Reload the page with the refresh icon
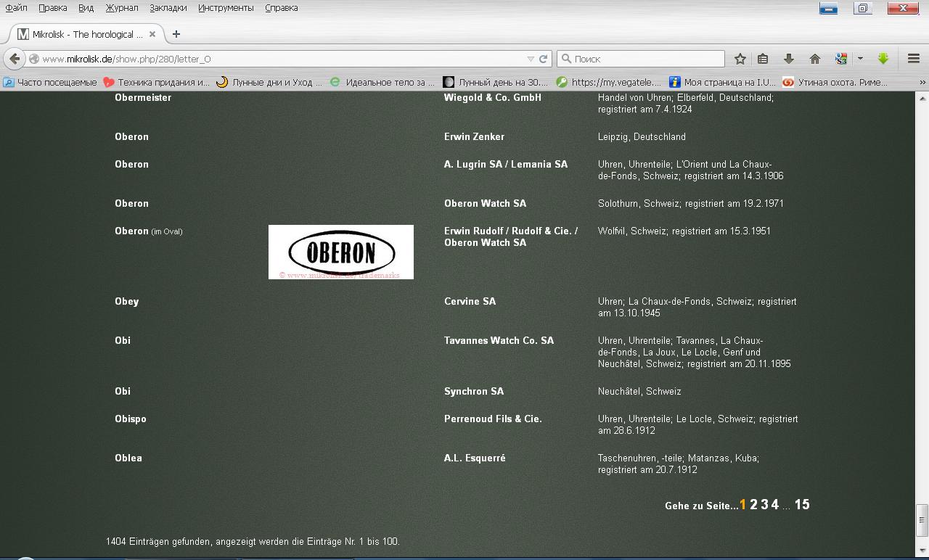This screenshot has width=929, height=560. pyautogui.click(x=543, y=59)
